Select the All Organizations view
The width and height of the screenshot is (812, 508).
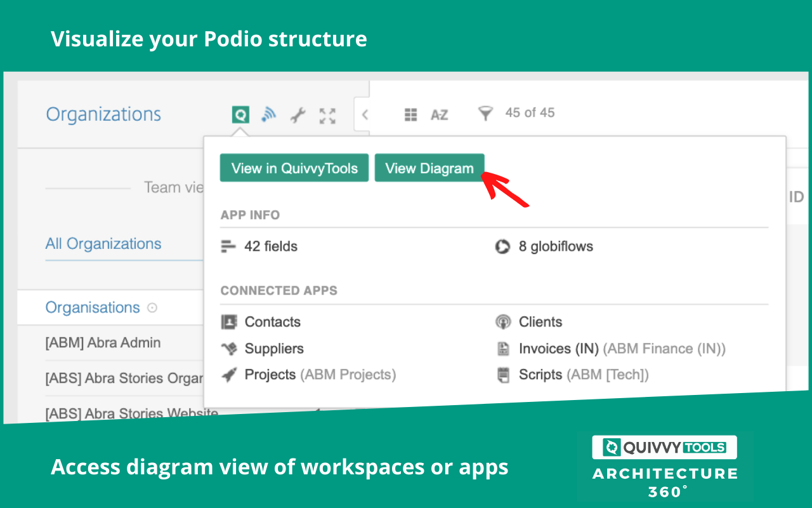(x=103, y=244)
